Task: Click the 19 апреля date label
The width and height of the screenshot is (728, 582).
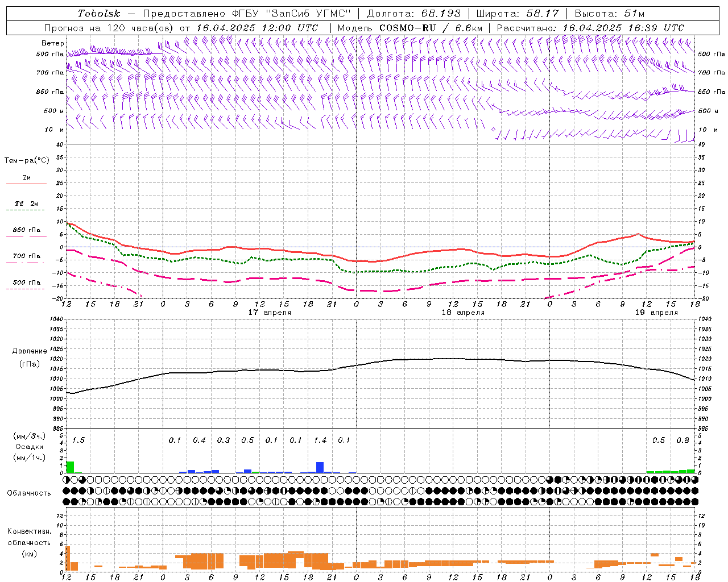Action: tap(656, 313)
